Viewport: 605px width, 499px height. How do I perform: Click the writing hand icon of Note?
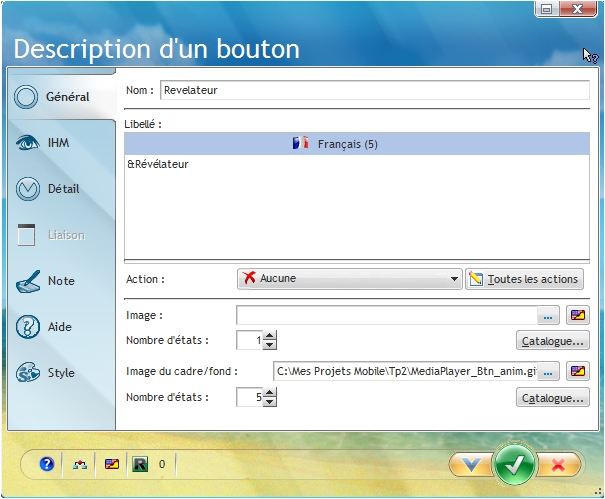[28, 281]
